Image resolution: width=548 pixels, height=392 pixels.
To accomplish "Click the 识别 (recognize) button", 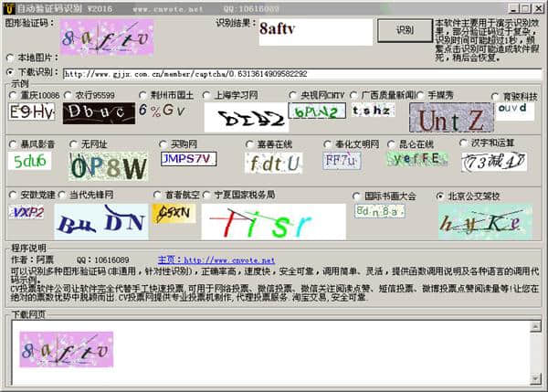I will point(403,30).
